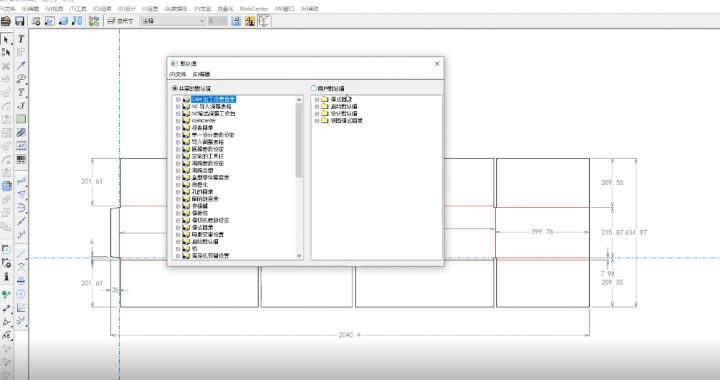Viewport: 720px width, 380px height.
Task: Expand the first folder in user defaults tree
Action: (316, 99)
